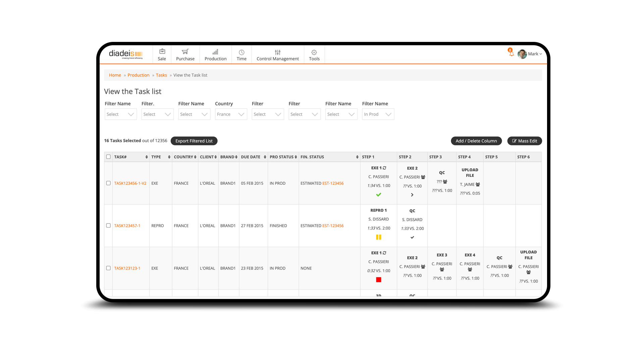Expand the Mark user menu arrow

541,54
